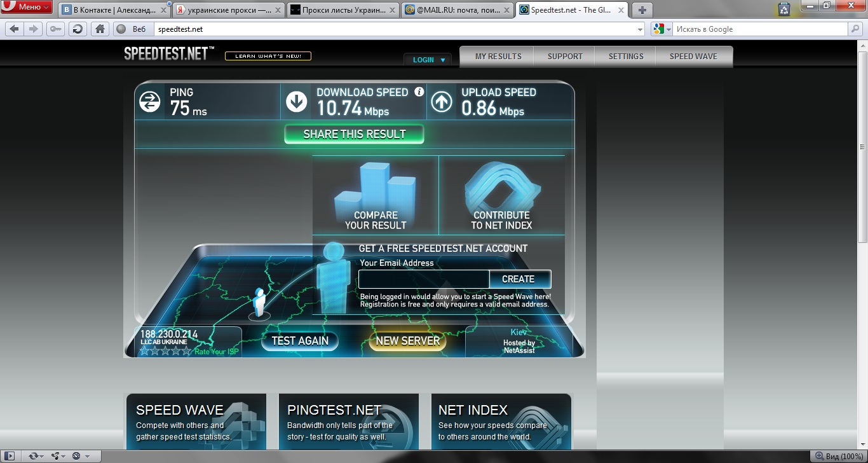Click the IP address 188.230.0.214

pyautogui.click(x=169, y=334)
